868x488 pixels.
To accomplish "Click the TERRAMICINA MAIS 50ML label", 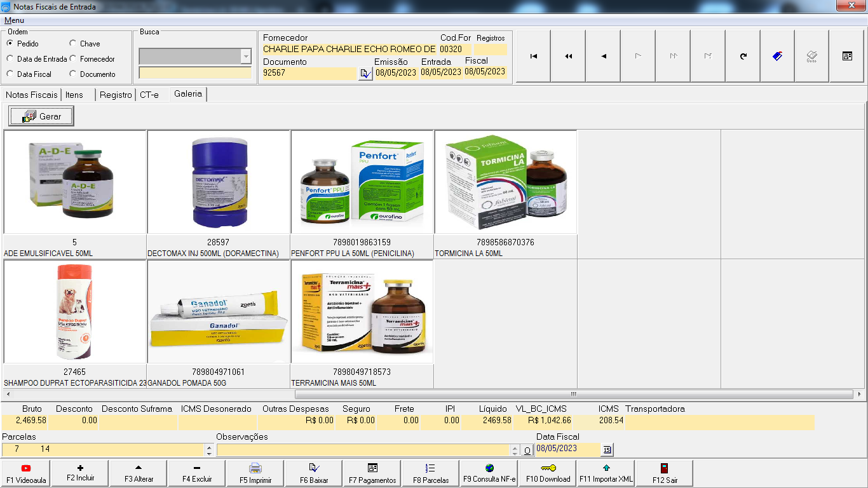I will pyautogui.click(x=334, y=383).
